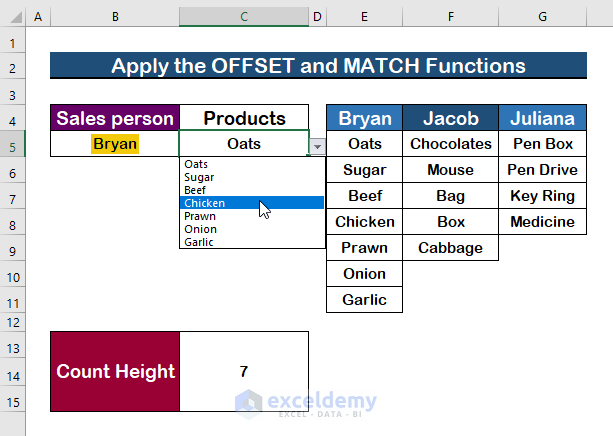Click the Oats value in cell C5
Screen dimensions: 613x436
pos(244,144)
